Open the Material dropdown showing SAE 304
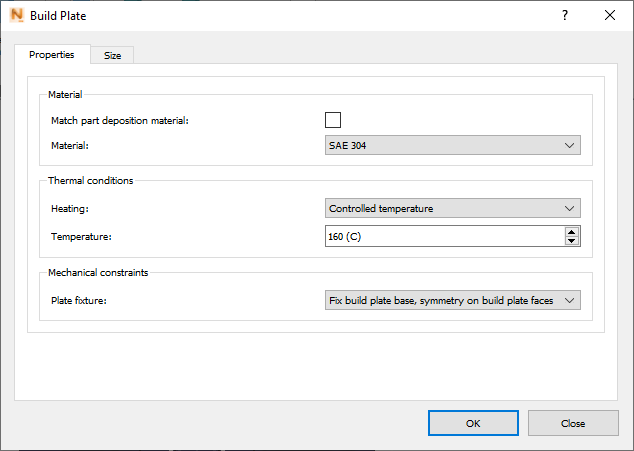 453,146
